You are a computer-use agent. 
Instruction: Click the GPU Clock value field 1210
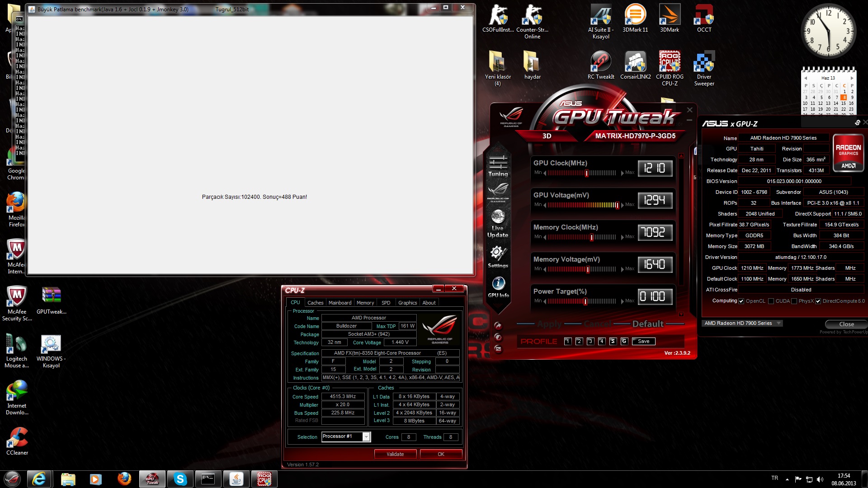655,168
